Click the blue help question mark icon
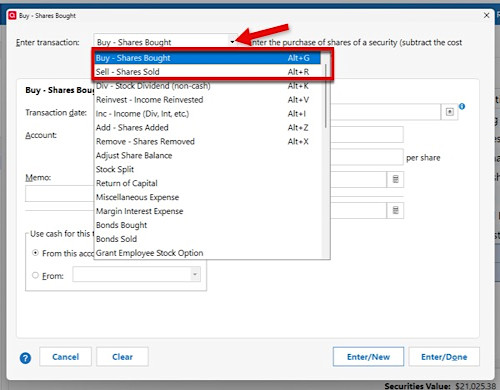The height and width of the screenshot is (390, 500). point(25,358)
